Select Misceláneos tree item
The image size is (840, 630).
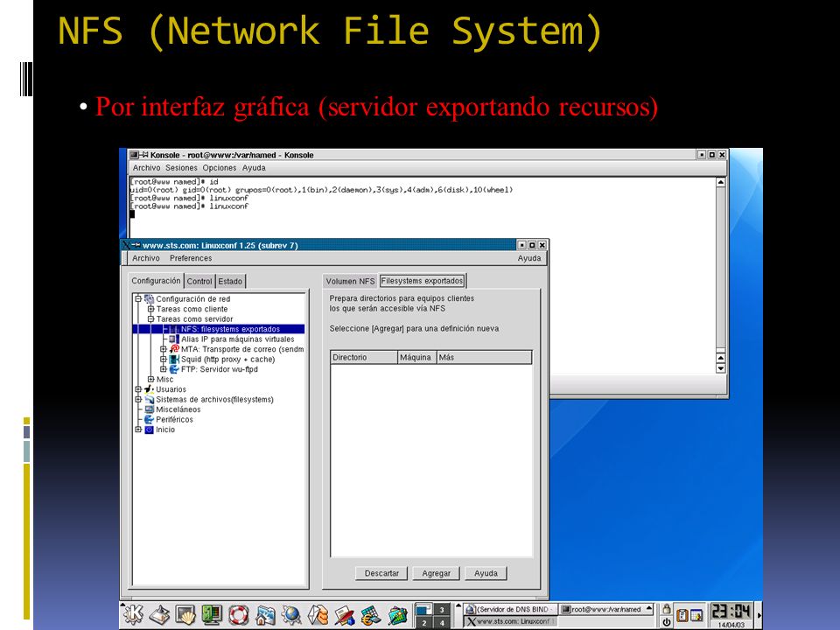[x=178, y=409]
